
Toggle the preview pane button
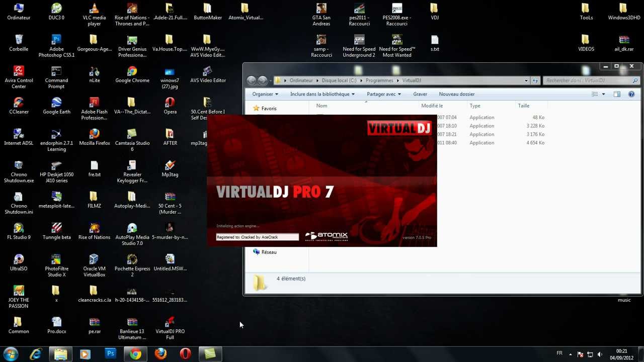[617, 94]
